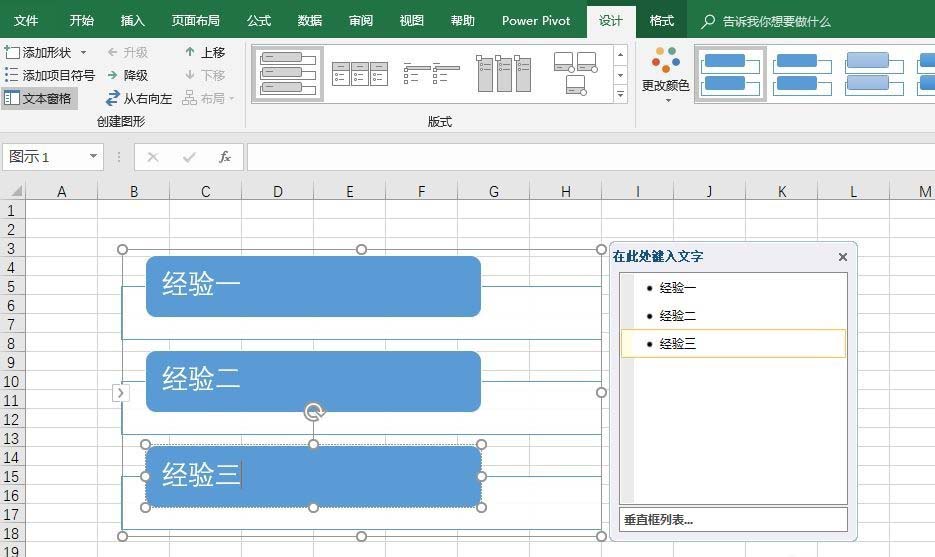Image resolution: width=935 pixels, height=557 pixels.
Task: Expand the 版式 layouts gallery
Action: 621,95
